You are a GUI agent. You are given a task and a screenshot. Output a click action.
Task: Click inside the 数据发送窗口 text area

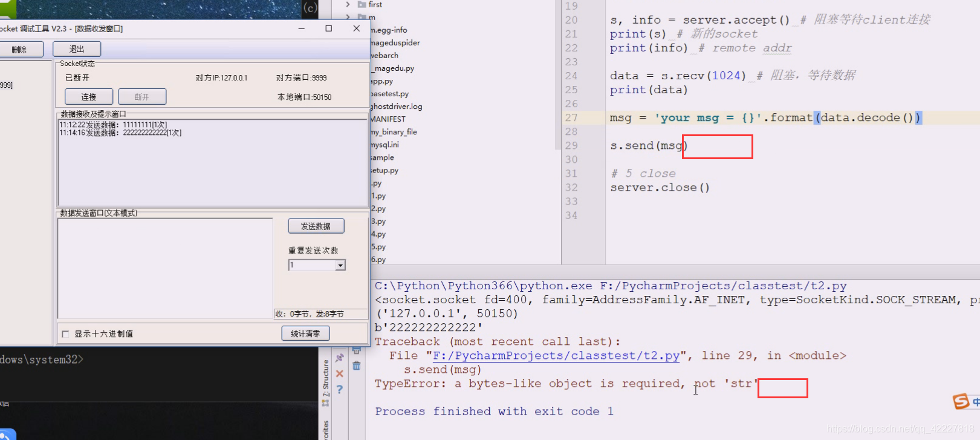pyautogui.click(x=165, y=268)
